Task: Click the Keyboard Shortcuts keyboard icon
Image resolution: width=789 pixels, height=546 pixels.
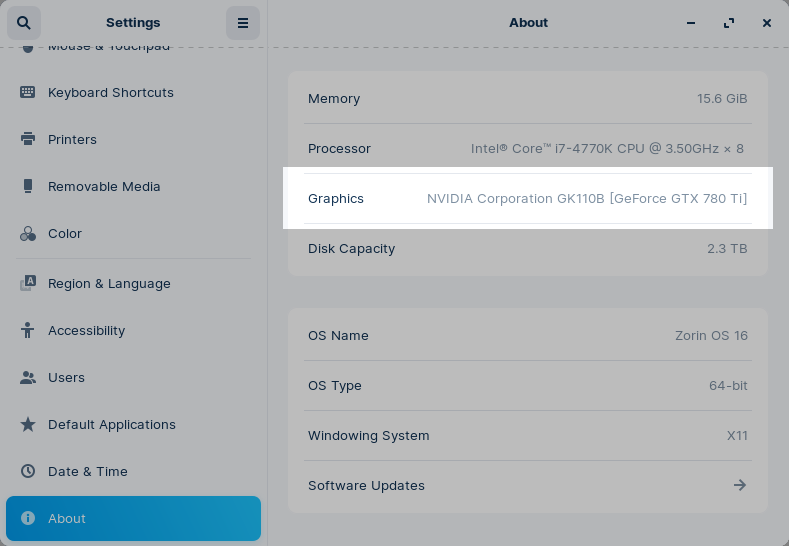Action: tap(28, 92)
